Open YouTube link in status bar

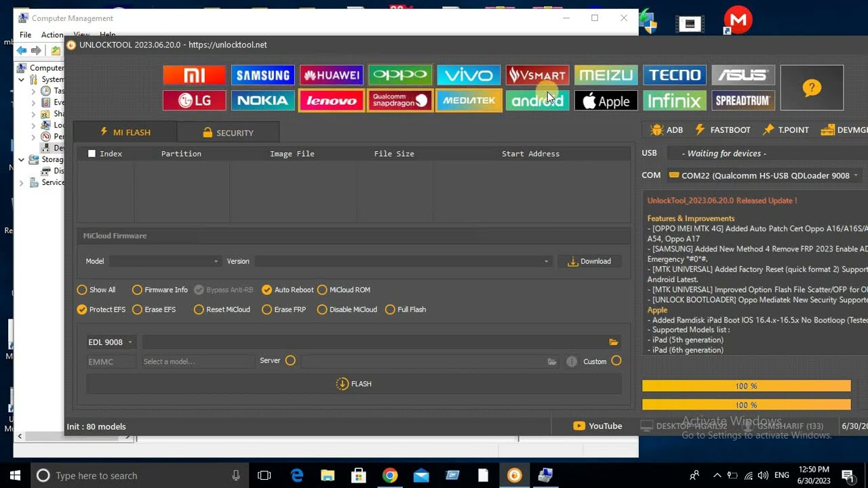click(597, 426)
